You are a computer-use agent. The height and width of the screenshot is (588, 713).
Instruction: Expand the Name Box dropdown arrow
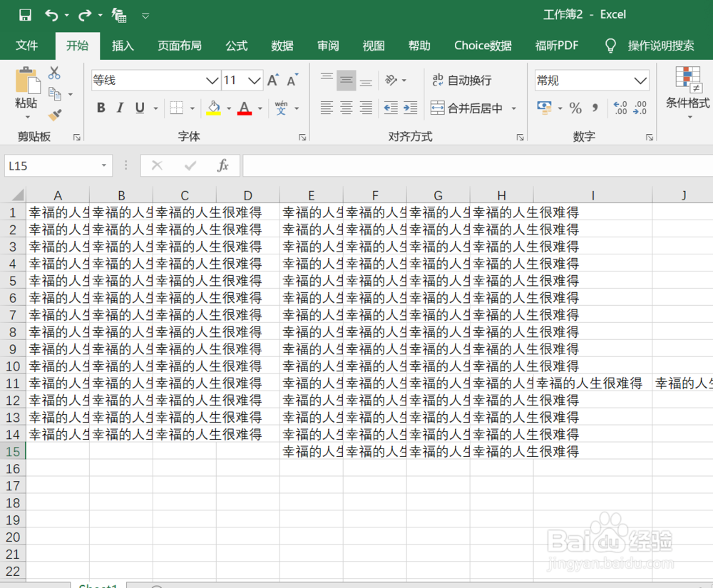point(104,165)
